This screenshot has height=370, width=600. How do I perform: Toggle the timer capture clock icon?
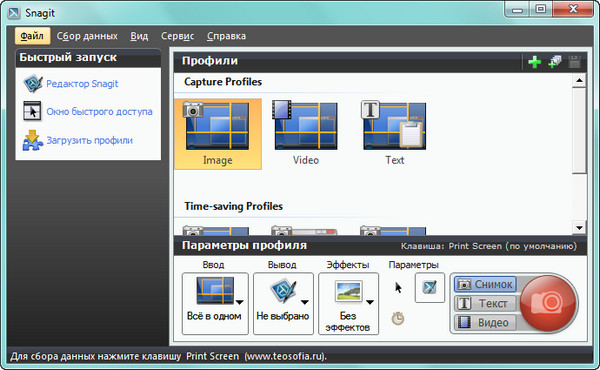pyautogui.click(x=398, y=318)
